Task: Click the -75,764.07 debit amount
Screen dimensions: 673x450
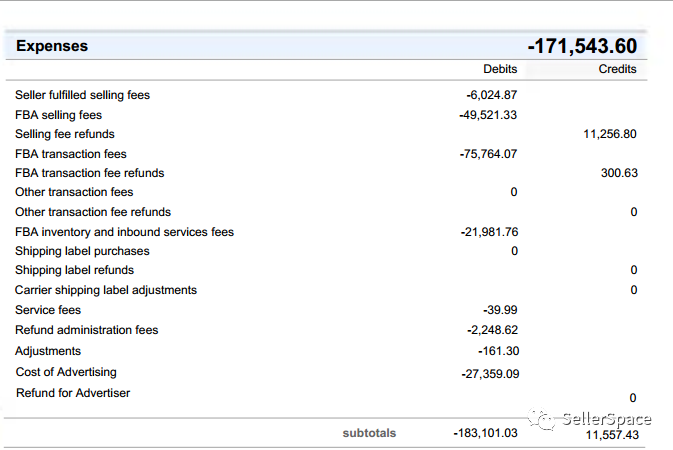Action: (488, 154)
